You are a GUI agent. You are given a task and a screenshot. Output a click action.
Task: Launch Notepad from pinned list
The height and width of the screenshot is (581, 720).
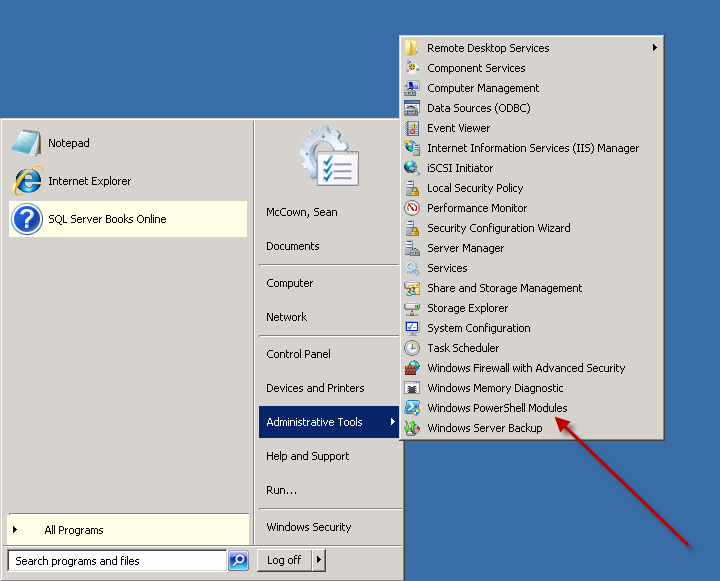128,143
